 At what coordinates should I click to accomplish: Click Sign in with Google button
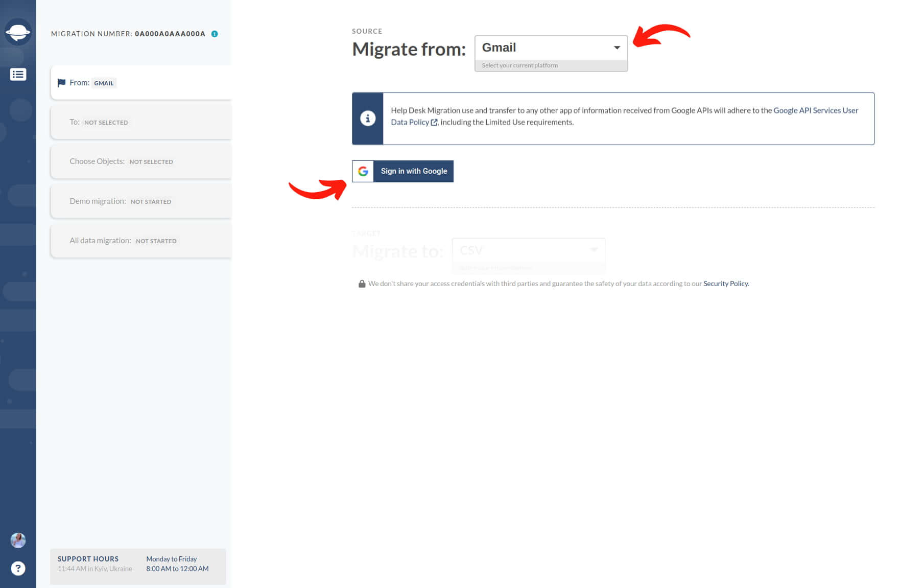pos(402,171)
